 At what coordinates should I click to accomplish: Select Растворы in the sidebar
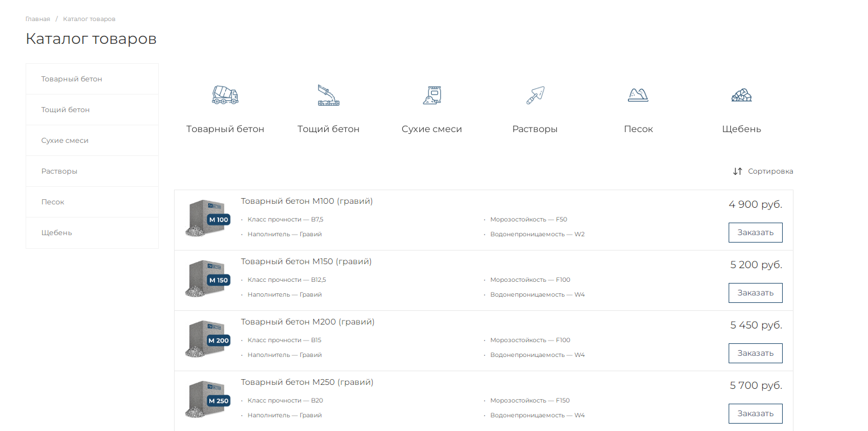[92, 171]
